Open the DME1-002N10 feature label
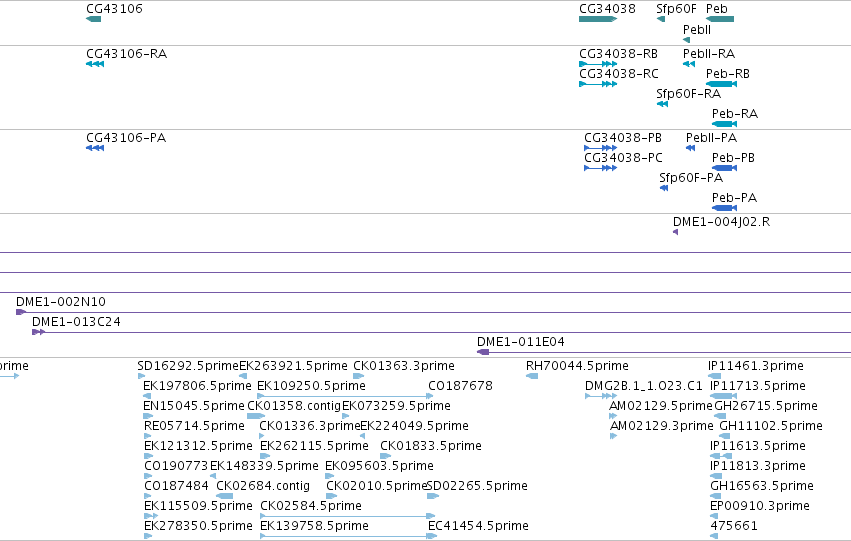The height and width of the screenshot is (541, 851). click(x=61, y=302)
